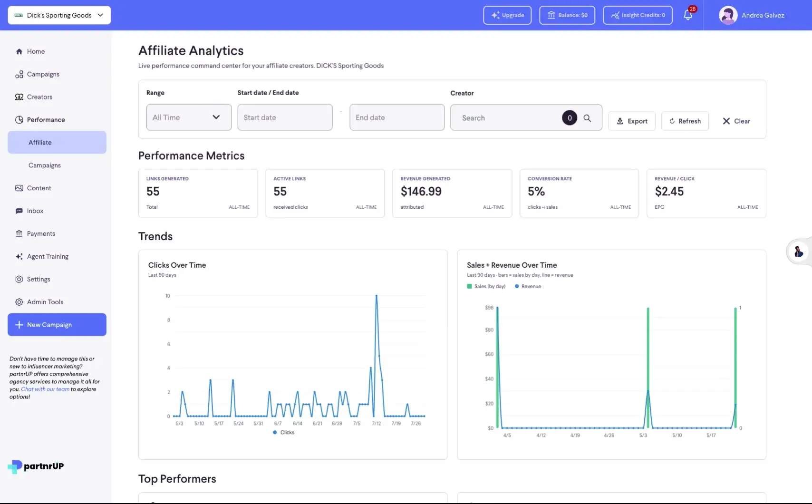This screenshot has height=504, width=812.
Task: Click the 'Affiliate Analytics' page title
Action: pyautogui.click(x=191, y=51)
